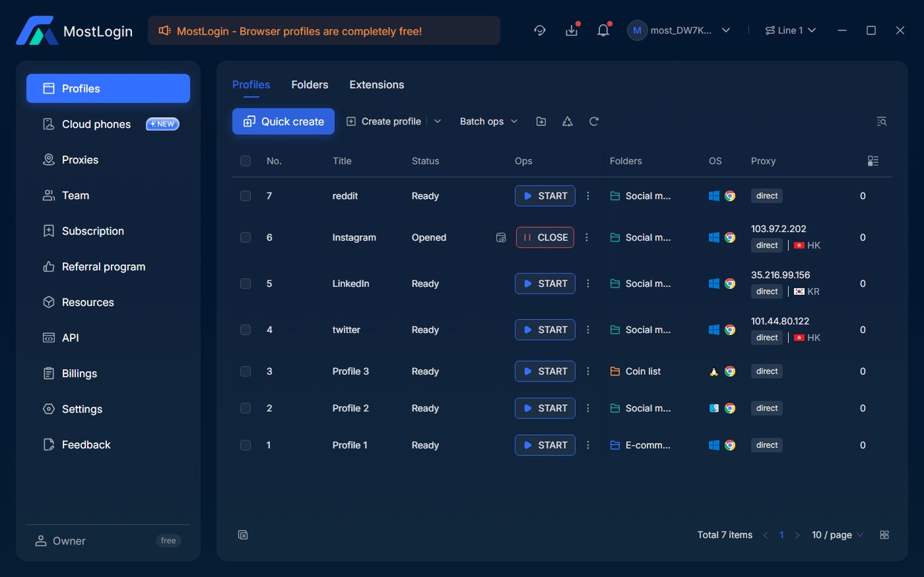
Task: Open more options for Profile 2
Action: tap(588, 409)
